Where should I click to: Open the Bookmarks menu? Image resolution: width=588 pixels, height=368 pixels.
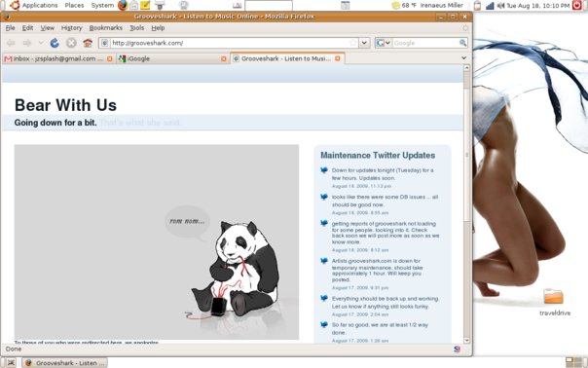click(106, 28)
